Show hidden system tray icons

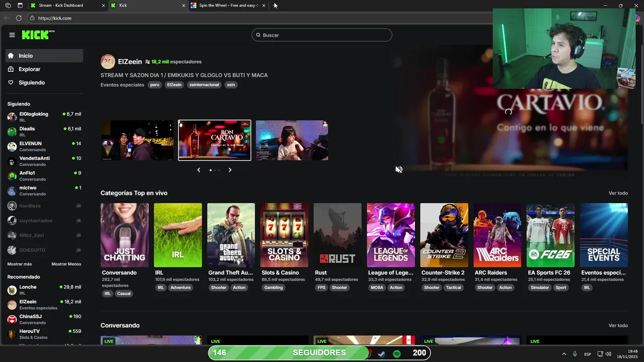pyautogui.click(x=563, y=354)
